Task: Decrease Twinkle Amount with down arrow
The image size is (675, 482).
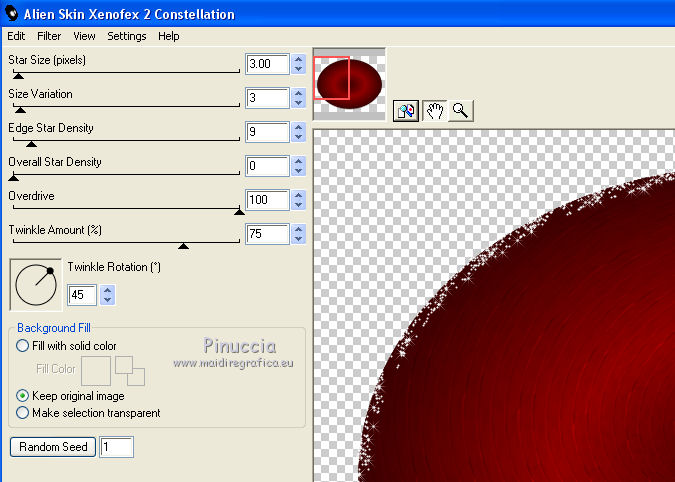Action: [x=298, y=239]
